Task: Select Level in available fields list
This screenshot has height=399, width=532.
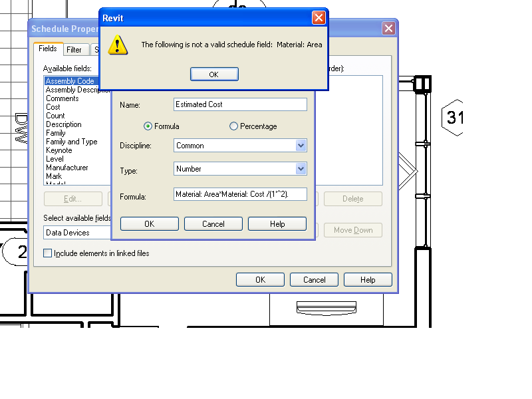Action: 55,159
